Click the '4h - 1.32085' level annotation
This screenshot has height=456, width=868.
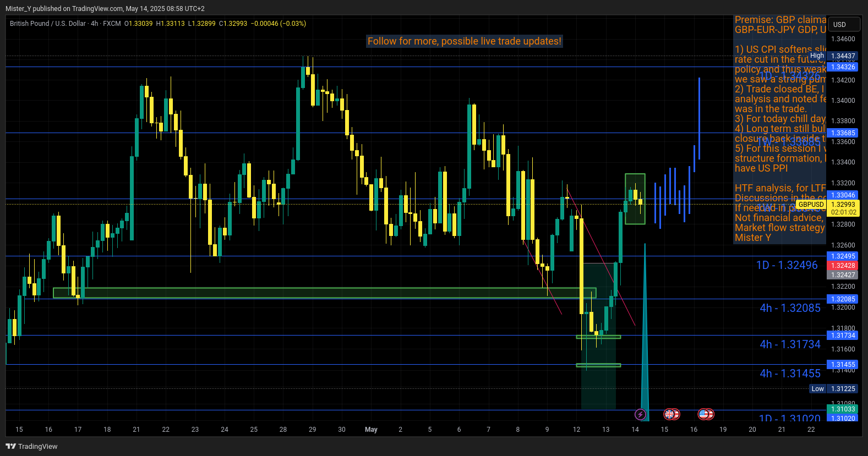click(790, 308)
